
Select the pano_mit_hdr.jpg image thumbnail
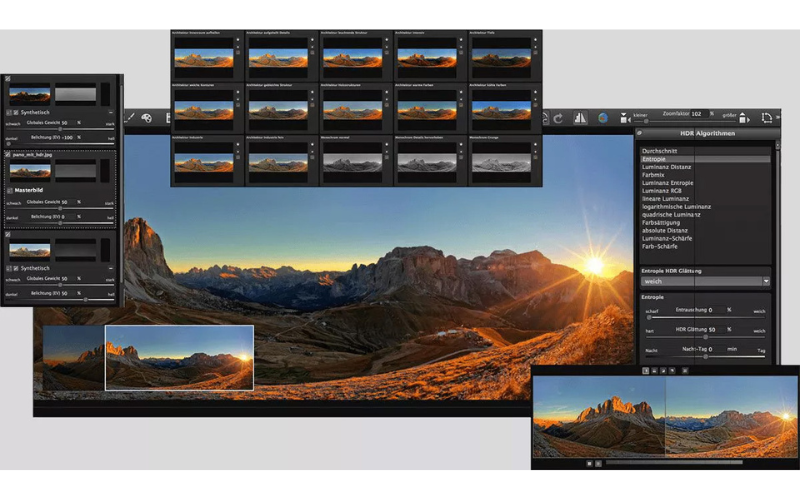(30, 171)
